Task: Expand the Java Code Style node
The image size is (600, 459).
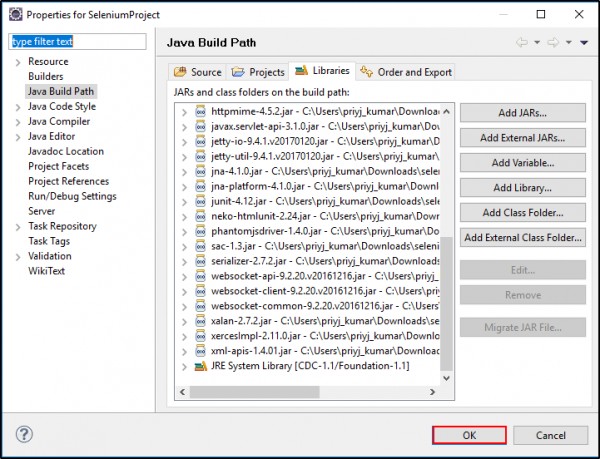Action: pyautogui.click(x=18, y=107)
